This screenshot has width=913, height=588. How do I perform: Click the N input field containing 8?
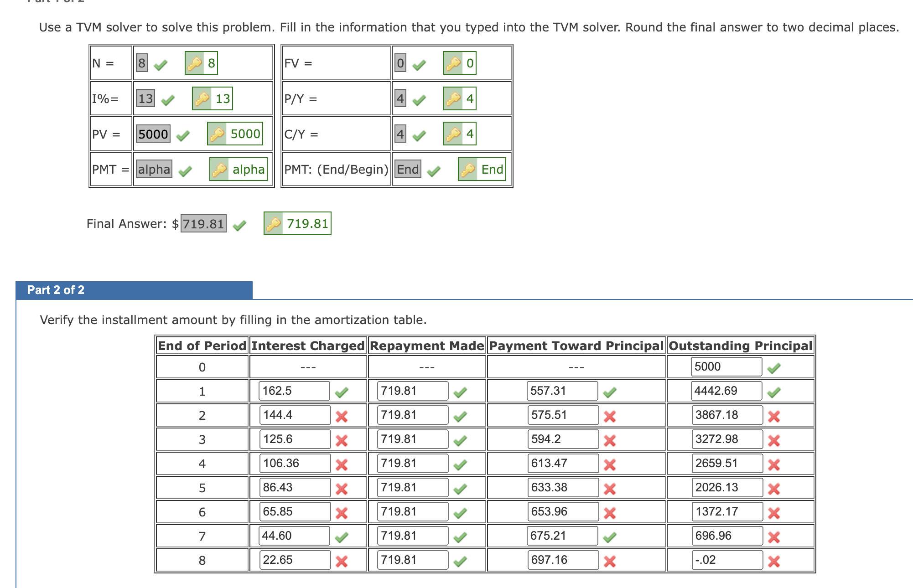[142, 63]
